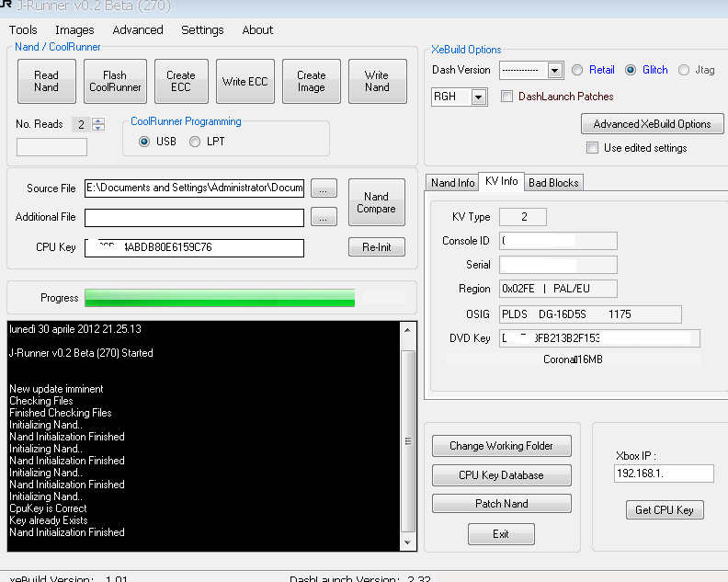Open the CPU Key Database
This screenshot has width=728, height=582.
[502, 475]
